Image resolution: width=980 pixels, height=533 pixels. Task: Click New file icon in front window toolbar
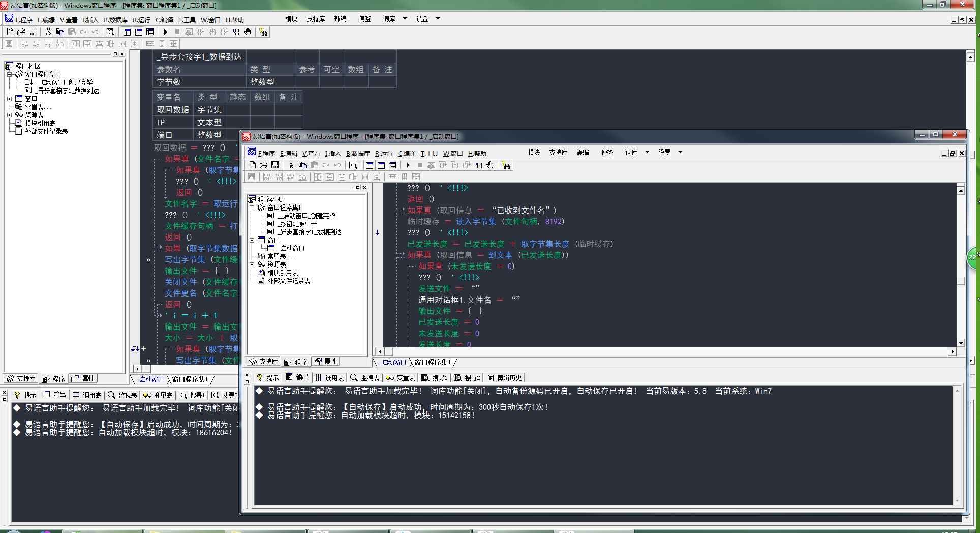tap(253, 165)
